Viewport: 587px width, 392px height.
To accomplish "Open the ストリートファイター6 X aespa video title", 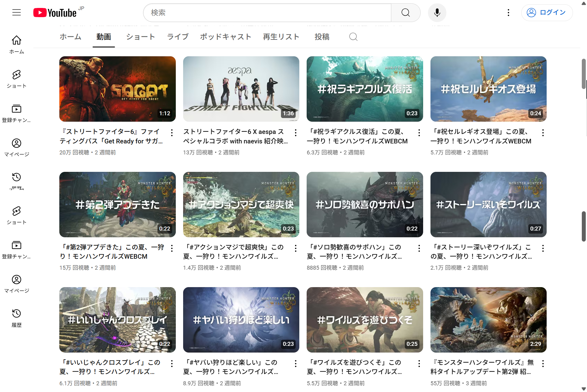I will (x=235, y=136).
